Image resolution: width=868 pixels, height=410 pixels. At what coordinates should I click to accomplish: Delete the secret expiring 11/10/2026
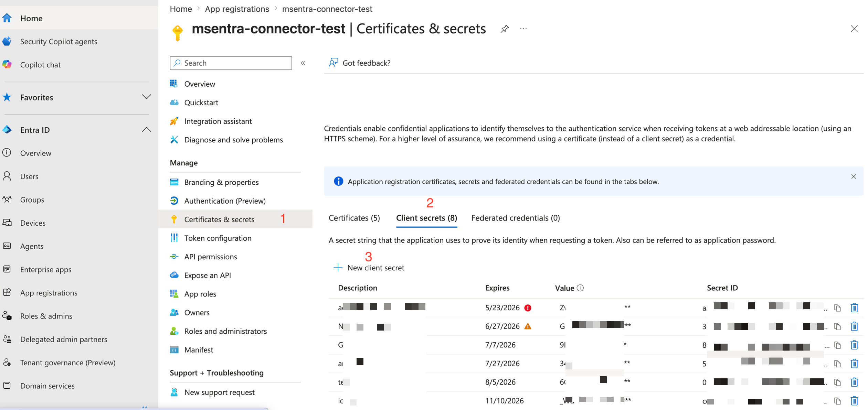tap(854, 401)
